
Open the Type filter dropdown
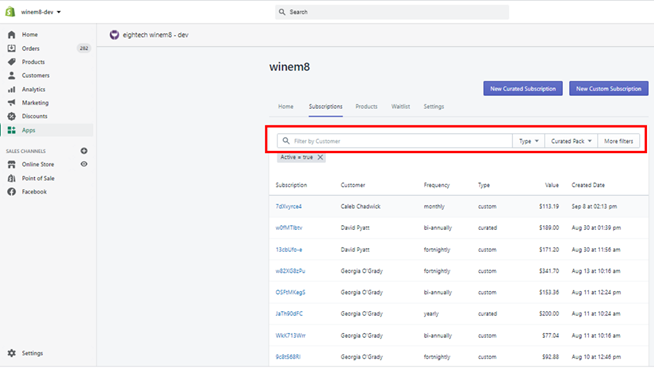click(x=528, y=141)
